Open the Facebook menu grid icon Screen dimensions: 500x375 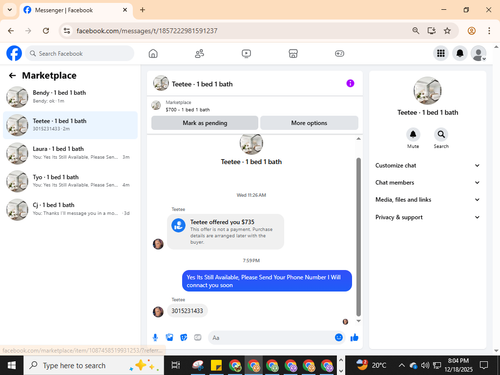441,53
